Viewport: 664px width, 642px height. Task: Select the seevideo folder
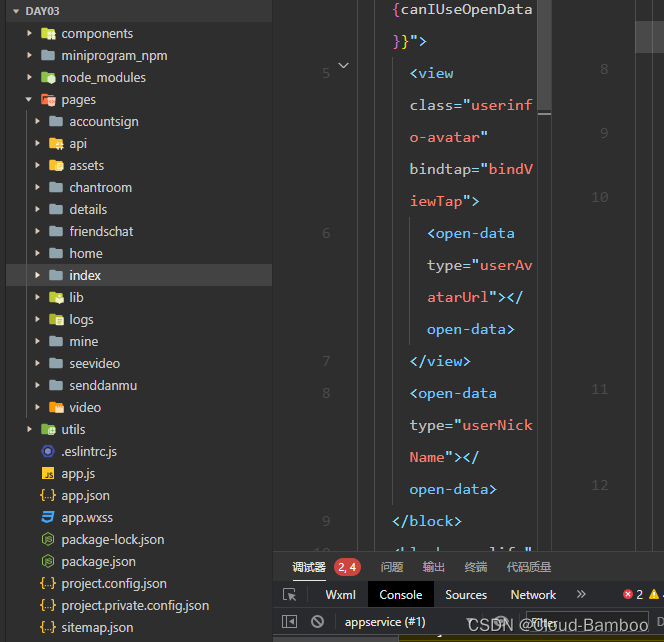pos(139,363)
